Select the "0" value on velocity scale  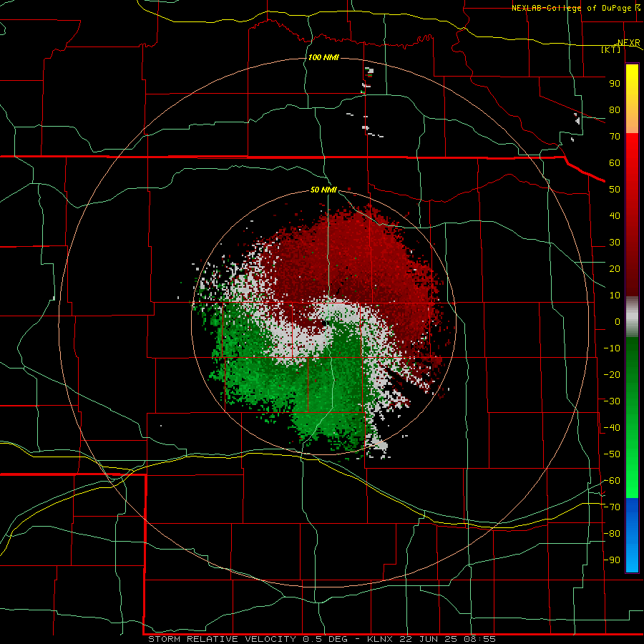(x=618, y=322)
